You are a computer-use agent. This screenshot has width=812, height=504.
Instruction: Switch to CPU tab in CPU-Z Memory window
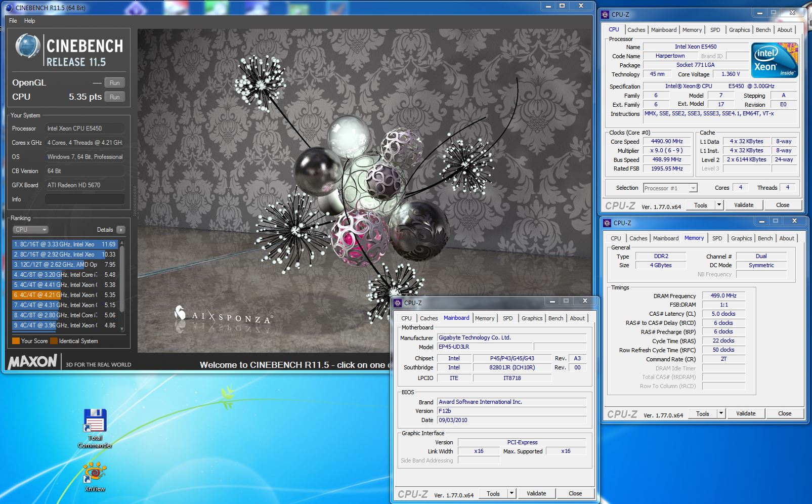pyautogui.click(x=616, y=238)
